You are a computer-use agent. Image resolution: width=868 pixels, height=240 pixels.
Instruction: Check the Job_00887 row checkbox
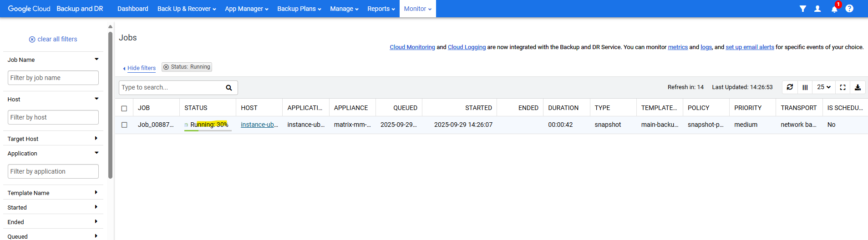point(124,125)
